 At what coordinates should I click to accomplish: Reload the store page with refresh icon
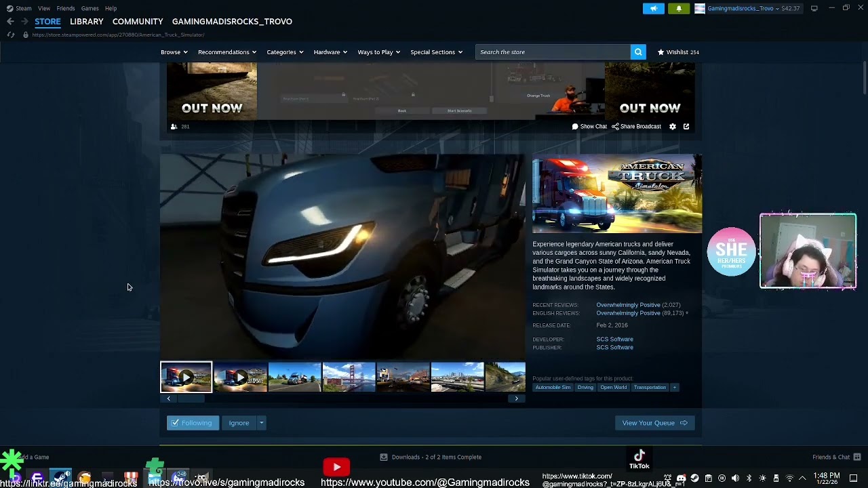[x=11, y=35]
